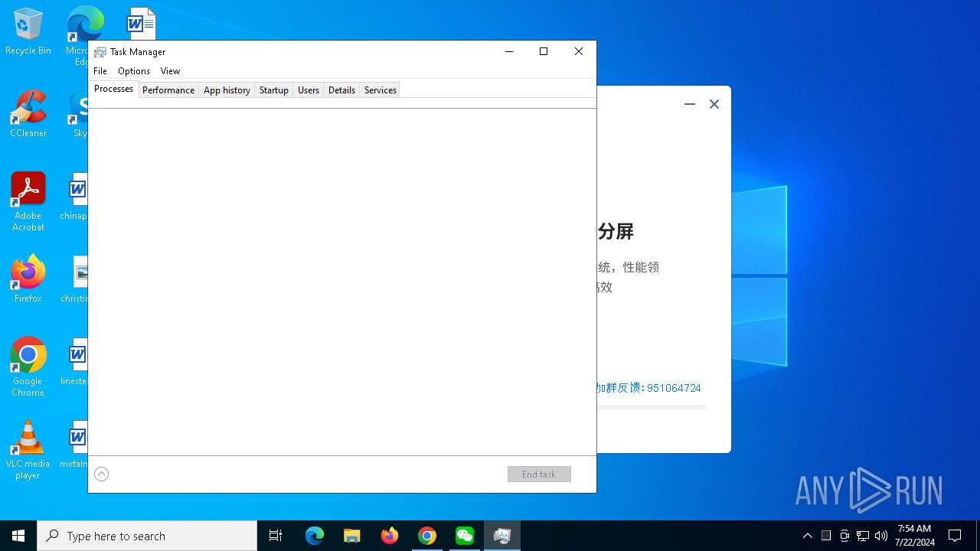Viewport: 980px width, 551px height.
Task: Open the Action Center notifications icon
Action: click(x=955, y=536)
